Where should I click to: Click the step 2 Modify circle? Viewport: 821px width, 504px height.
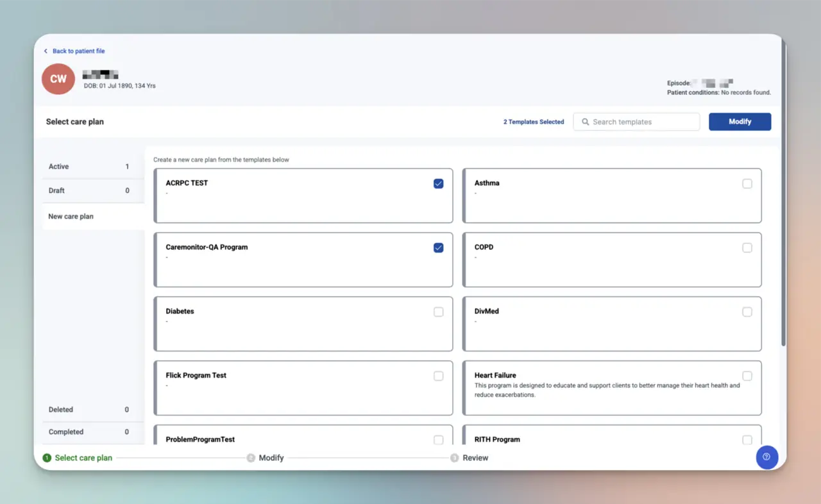click(251, 458)
